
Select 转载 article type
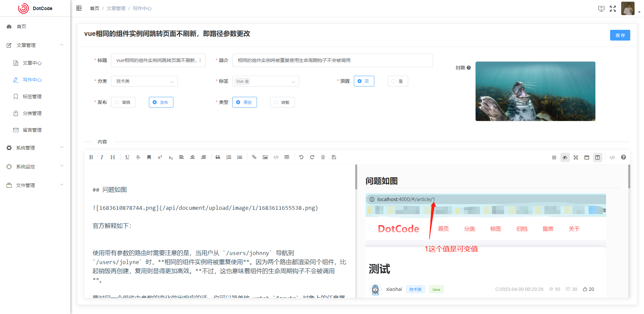[282, 102]
